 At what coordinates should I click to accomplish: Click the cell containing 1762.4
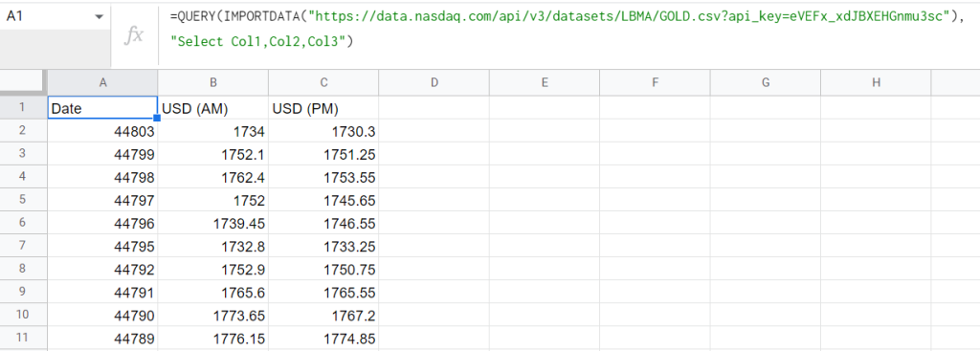click(x=213, y=177)
